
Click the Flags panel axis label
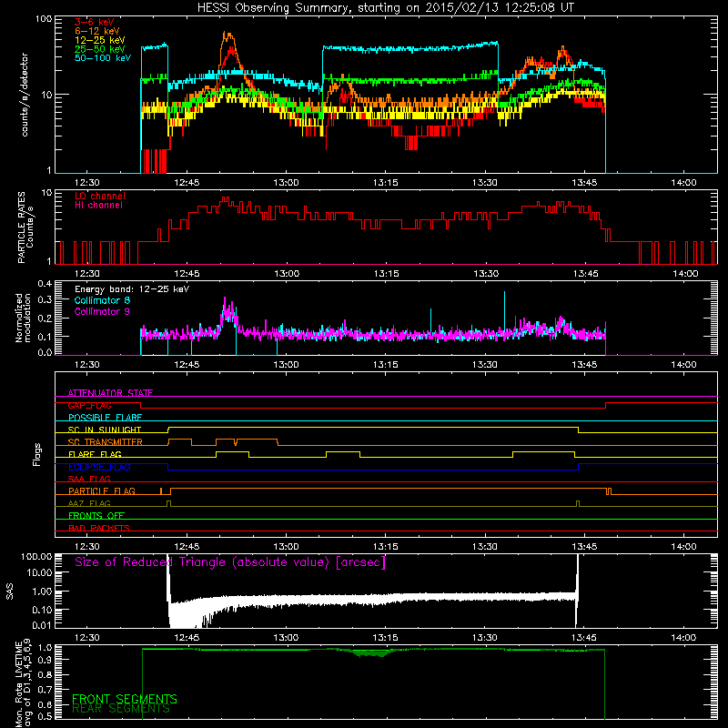(x=37, y=454)
